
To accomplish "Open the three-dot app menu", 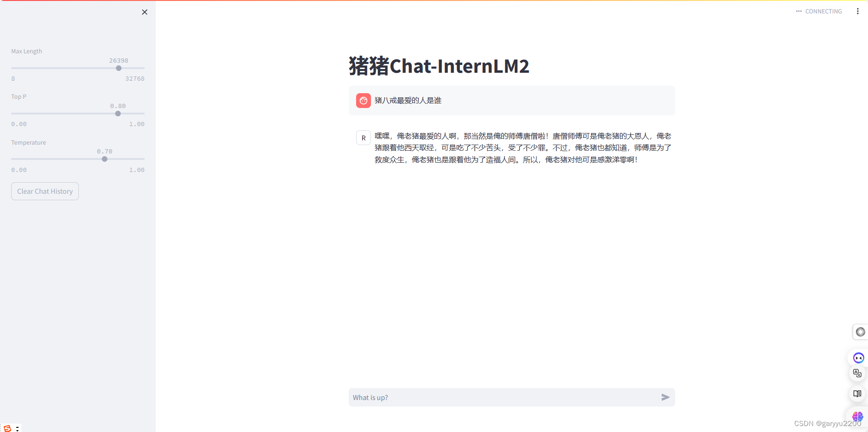I will [857, 11].
